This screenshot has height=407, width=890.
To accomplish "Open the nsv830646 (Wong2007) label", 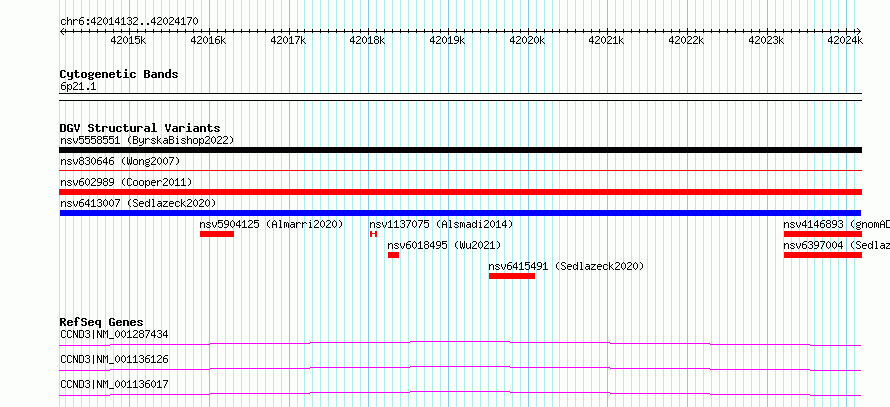I will click(x=120, y=162).
